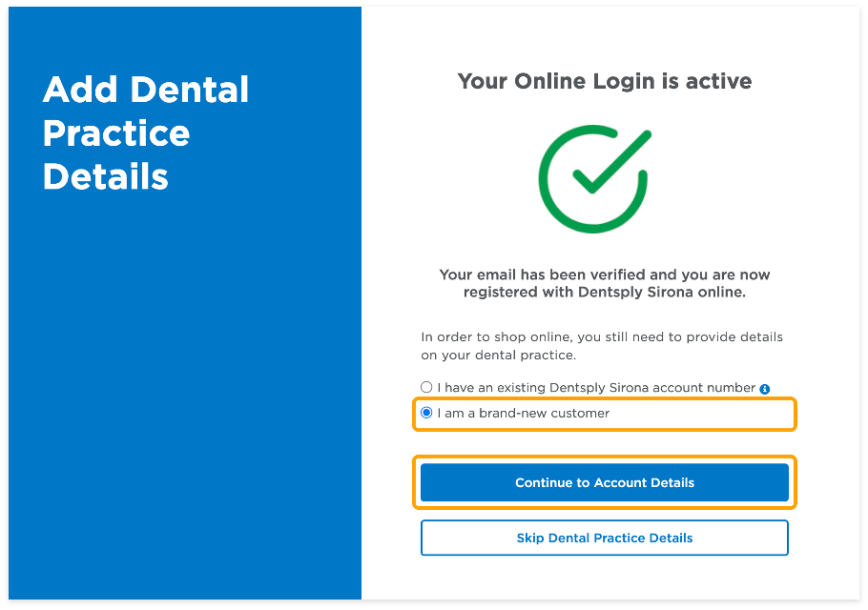Click the 'Your email has been verified' text line
The height and width of the screenshot is (610, 868).
click(x=605, y=274)
